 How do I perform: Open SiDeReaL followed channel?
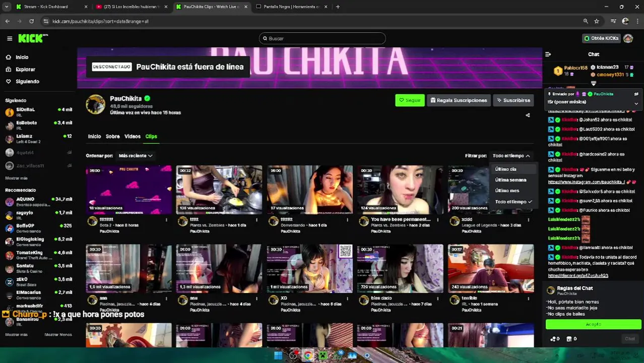point(38,112)
